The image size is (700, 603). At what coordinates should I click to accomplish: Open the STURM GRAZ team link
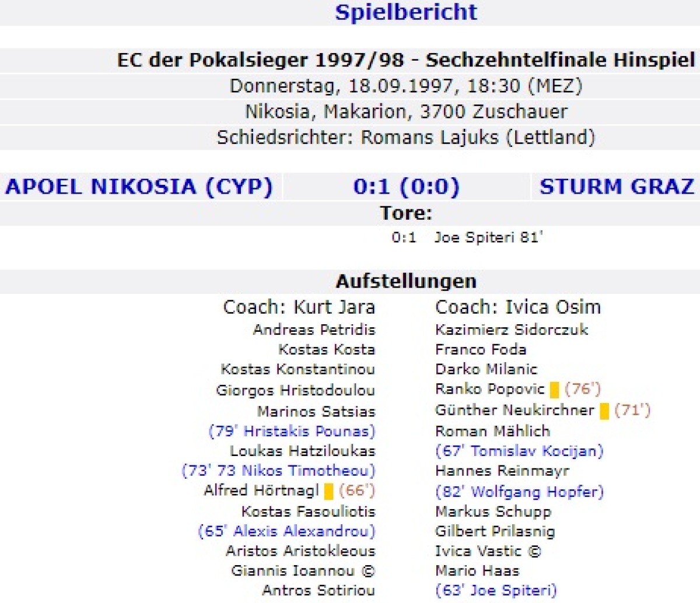point(617,187)
